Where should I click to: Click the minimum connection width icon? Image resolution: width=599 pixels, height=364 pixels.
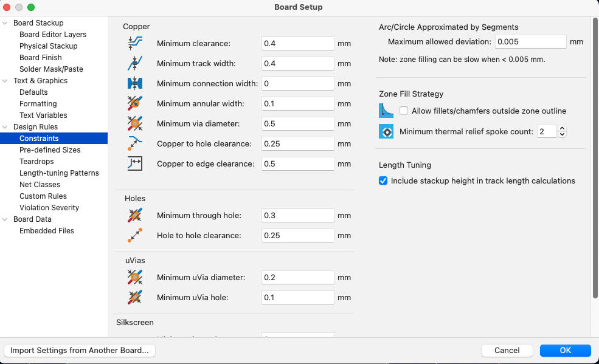click(135, 84)
